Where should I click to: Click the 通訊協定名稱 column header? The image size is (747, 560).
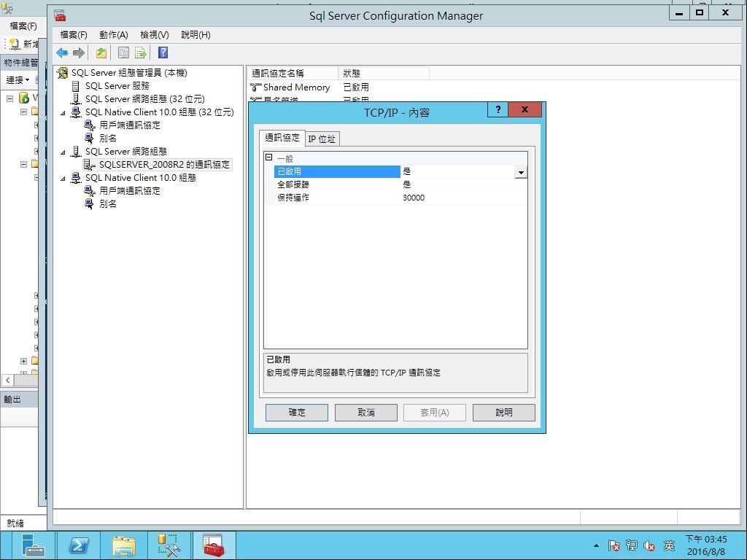tap(293, 74)
